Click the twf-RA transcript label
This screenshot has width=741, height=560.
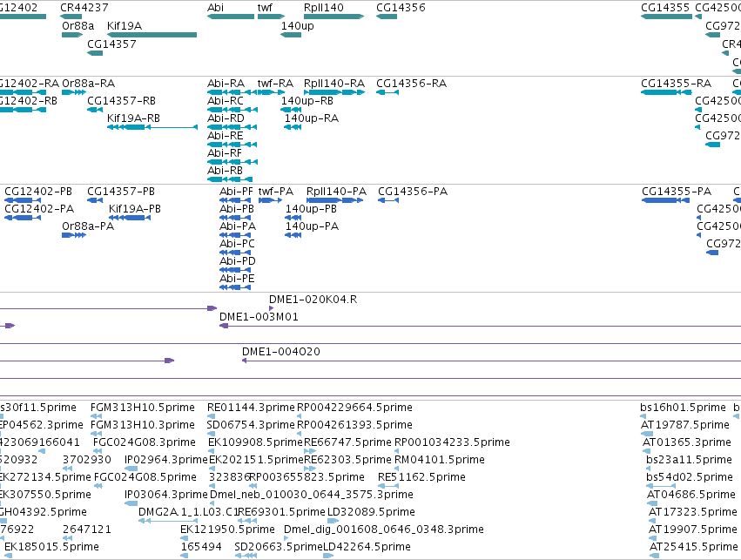(x=275, y=84)
